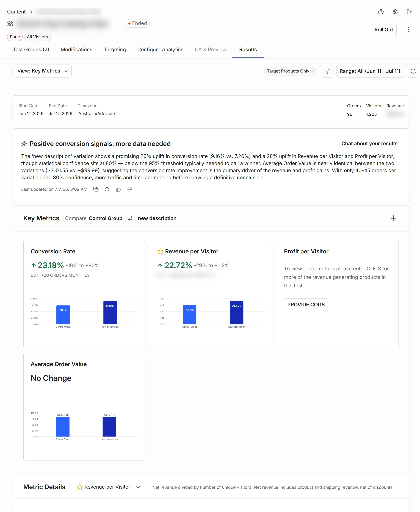420x512 pixels.
Task: Select new description in compare
Action: [x=157, y=218]
